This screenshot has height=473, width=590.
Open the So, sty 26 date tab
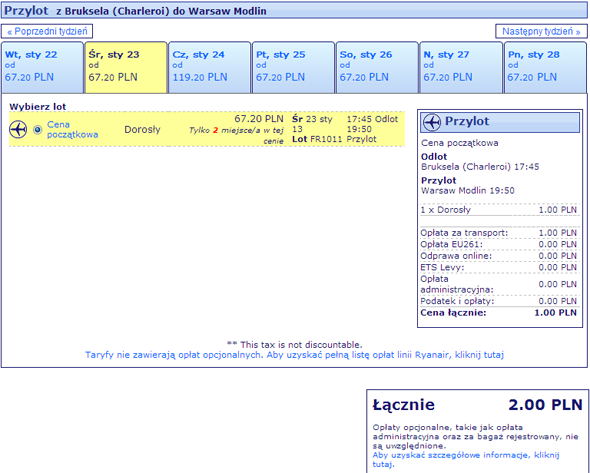tap(377, 67)
